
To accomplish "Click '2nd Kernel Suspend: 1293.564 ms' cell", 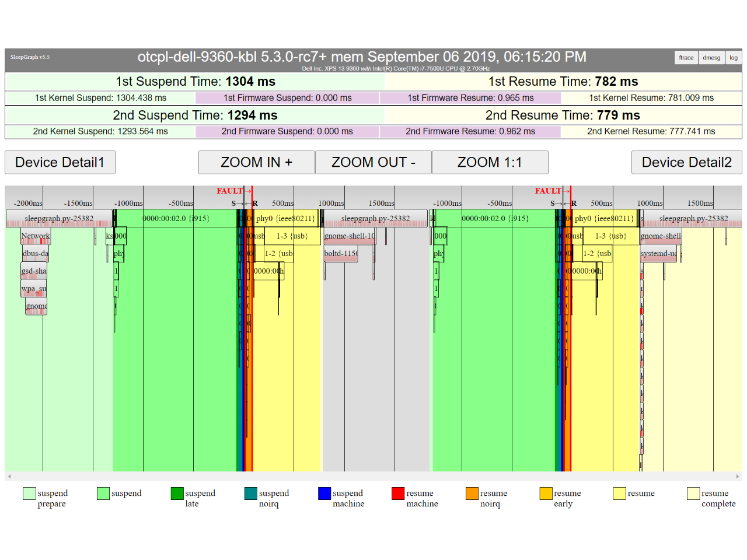I will pyautogui.click(x=100, y=132).
